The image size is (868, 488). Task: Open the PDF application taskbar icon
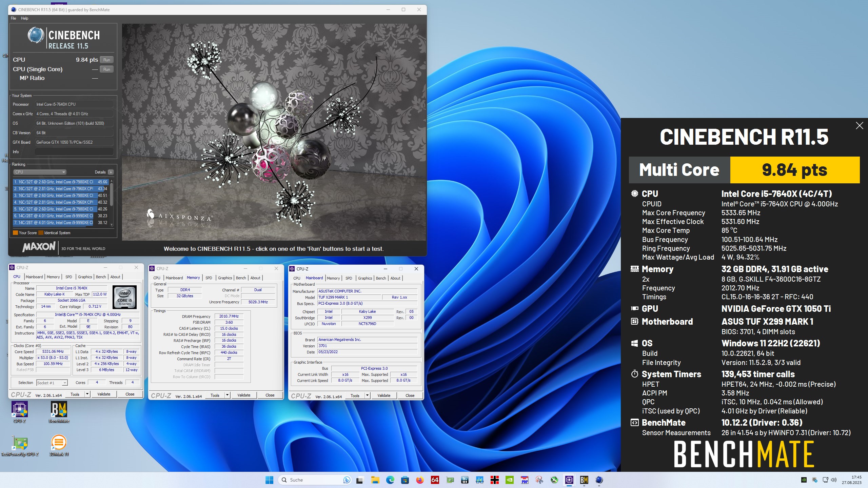point(525,480)
